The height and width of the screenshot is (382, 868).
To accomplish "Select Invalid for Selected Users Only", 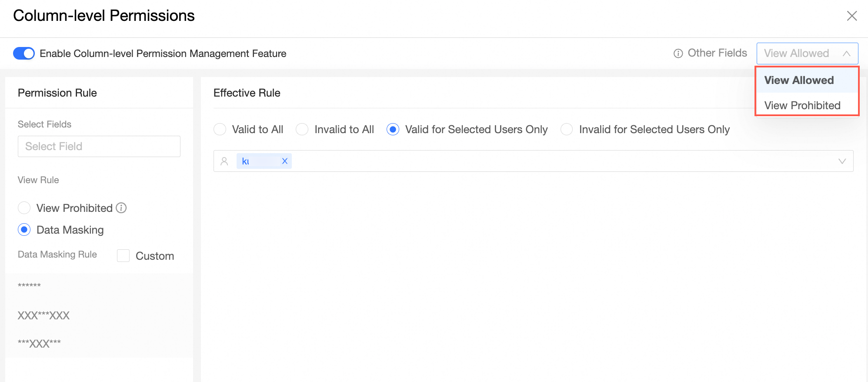I will coord(567,129).
